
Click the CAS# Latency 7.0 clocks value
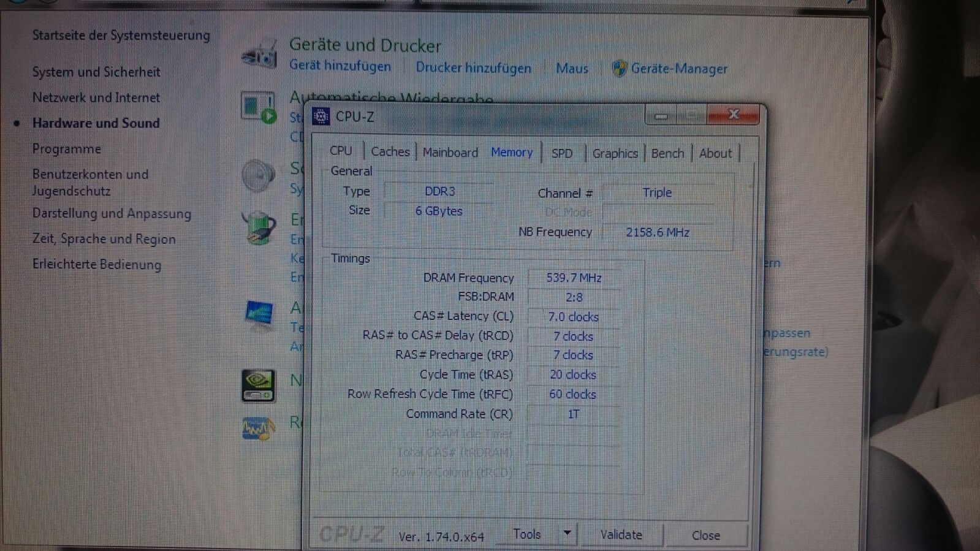[574, 317]
